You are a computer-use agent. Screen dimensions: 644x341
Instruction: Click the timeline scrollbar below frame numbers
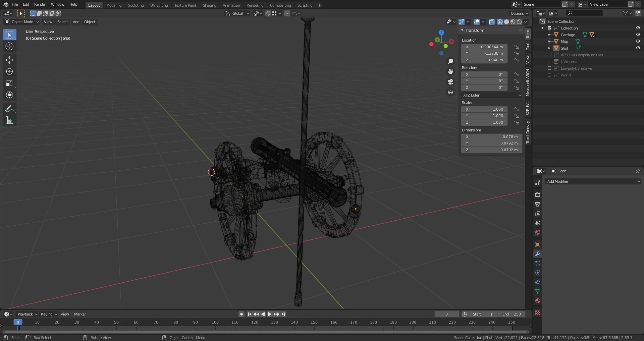click(x=265, y=332)
